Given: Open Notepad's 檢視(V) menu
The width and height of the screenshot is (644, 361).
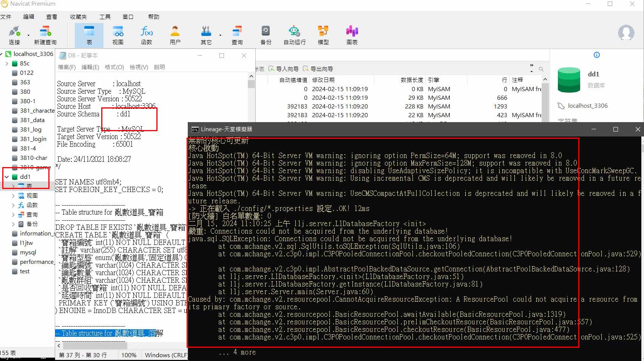Looking at the screenshot, I should [139, 67].
